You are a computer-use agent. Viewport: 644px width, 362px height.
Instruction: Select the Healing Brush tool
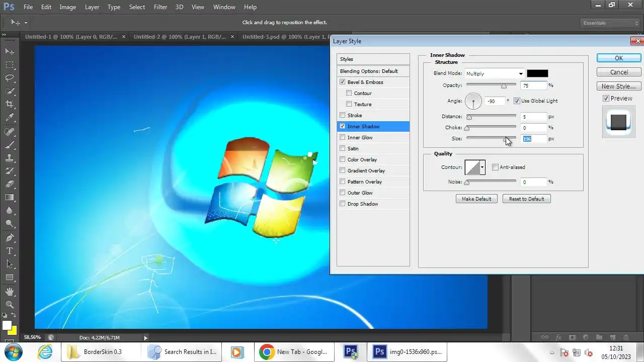10,131
